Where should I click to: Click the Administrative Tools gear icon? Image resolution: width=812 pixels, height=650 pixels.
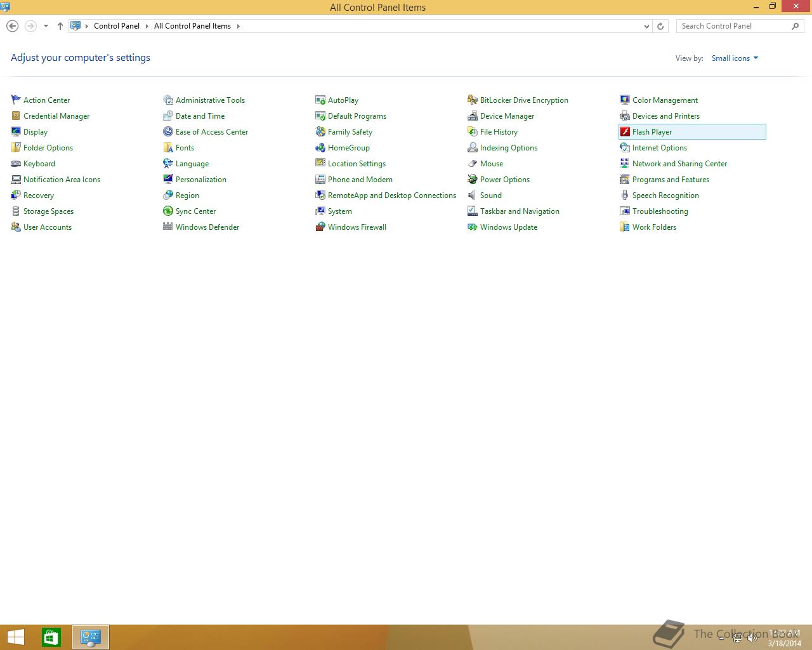pyautogui.click(x=168, y=100)
